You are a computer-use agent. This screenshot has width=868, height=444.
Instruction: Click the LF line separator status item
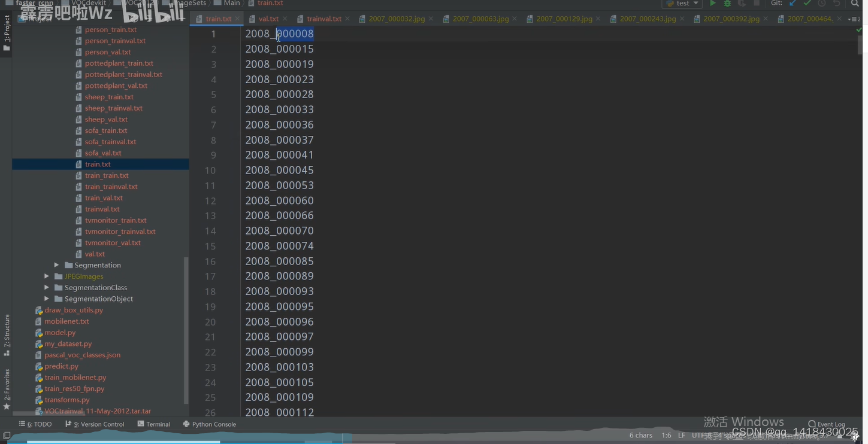point(682,435)
